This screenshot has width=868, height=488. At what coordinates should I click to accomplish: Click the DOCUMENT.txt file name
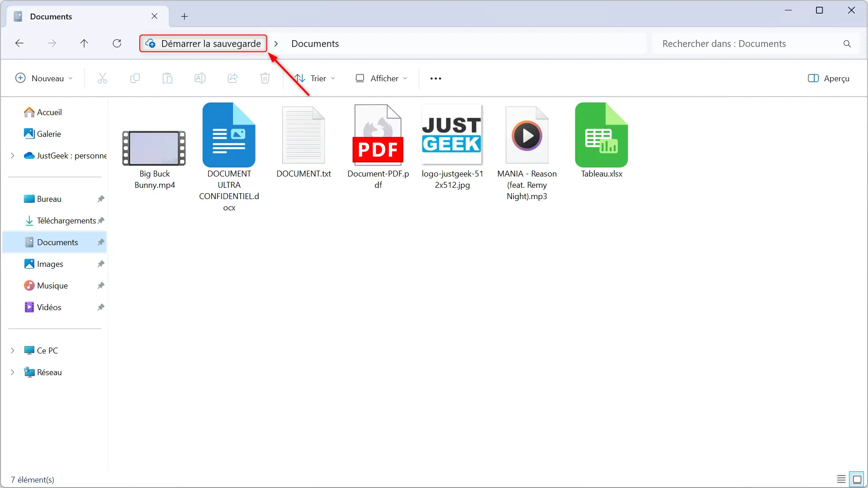coord(303,174)
